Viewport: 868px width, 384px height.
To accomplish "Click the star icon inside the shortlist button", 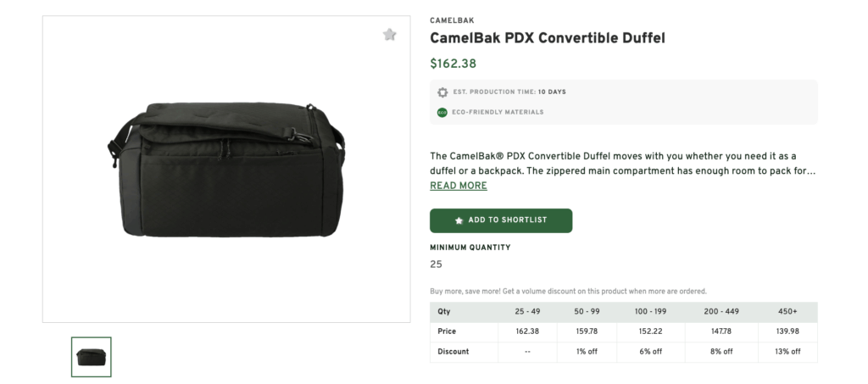I will (459, 220).
